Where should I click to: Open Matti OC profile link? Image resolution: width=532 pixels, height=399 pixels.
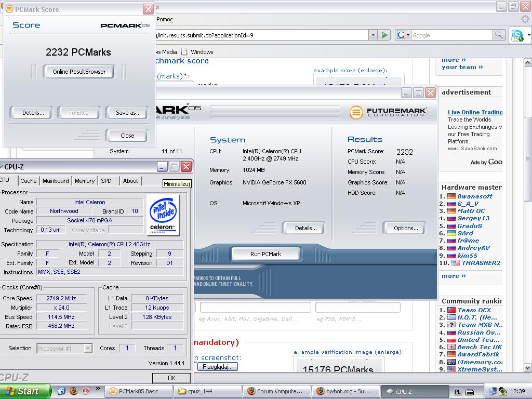click(471, 211)
